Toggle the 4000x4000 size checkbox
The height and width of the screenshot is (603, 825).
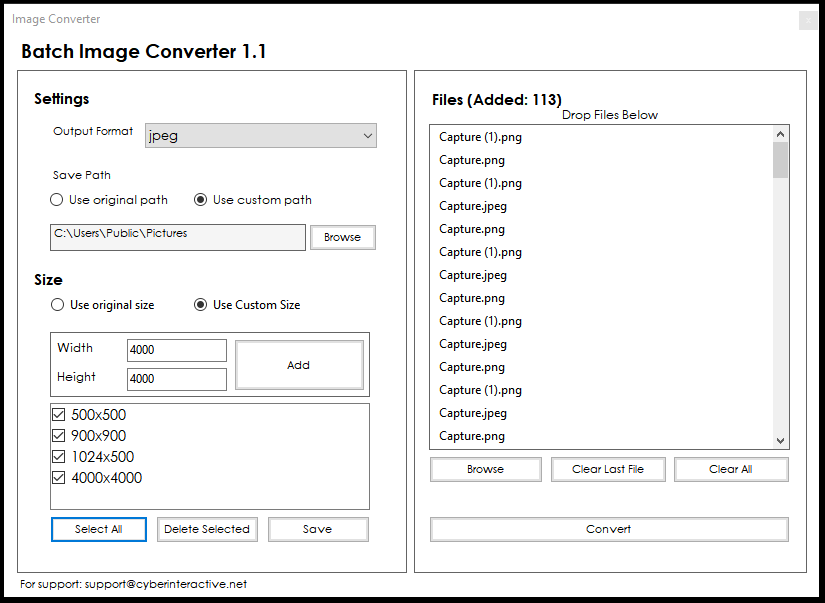pos(58,478)
